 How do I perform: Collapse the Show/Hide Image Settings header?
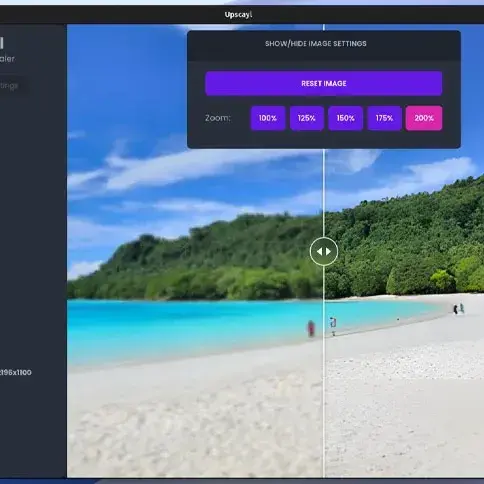point(324,45)
